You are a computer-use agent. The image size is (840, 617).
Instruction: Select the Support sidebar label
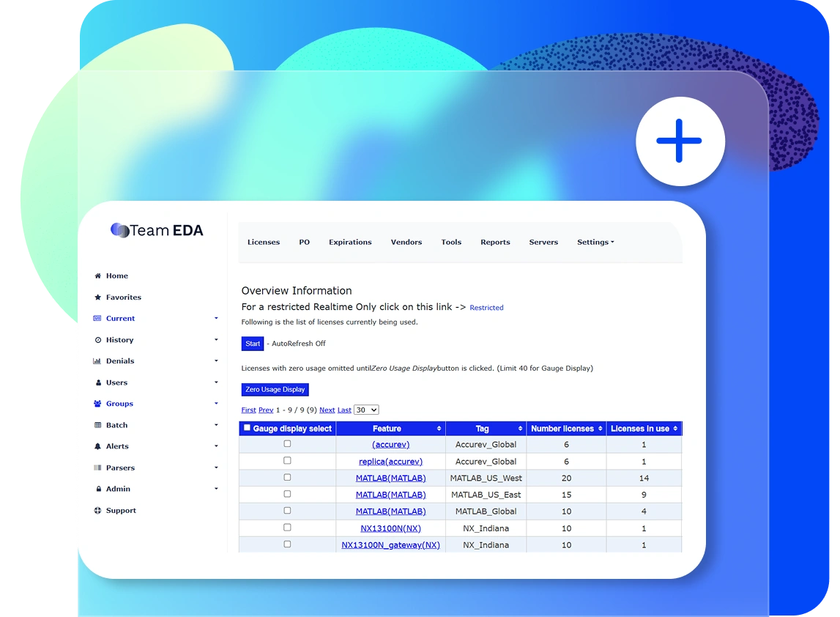[x=121, y=511]
